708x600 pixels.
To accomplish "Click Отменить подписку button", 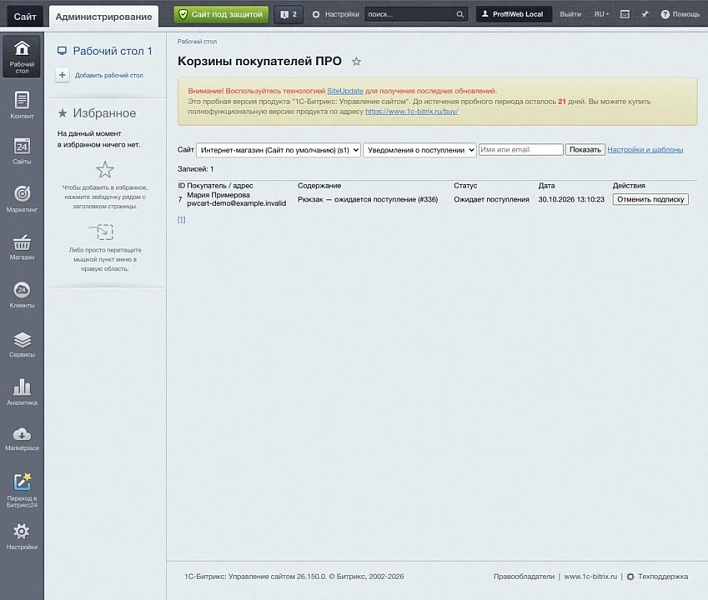I will click(650, 199).
